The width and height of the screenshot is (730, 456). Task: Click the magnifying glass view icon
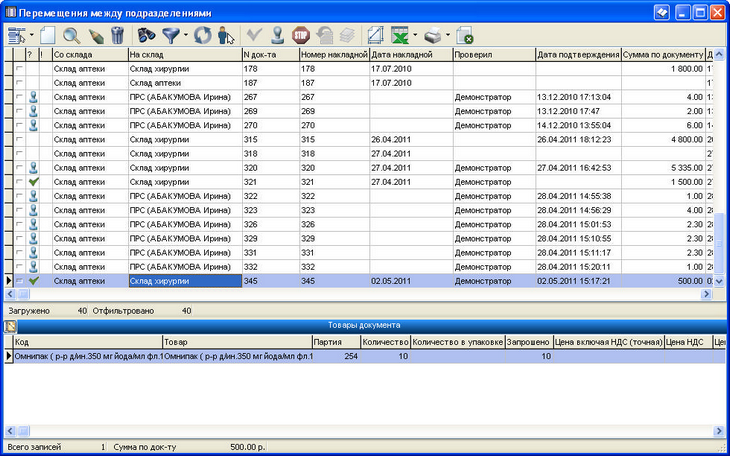(x=71, y=35)
